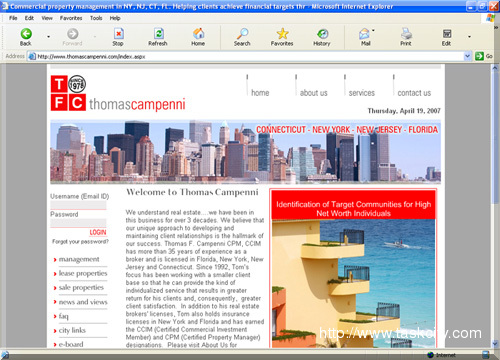Click the page icon in address bar
The width and height of the screenshot is (500, 360).
tap(32, 56)
